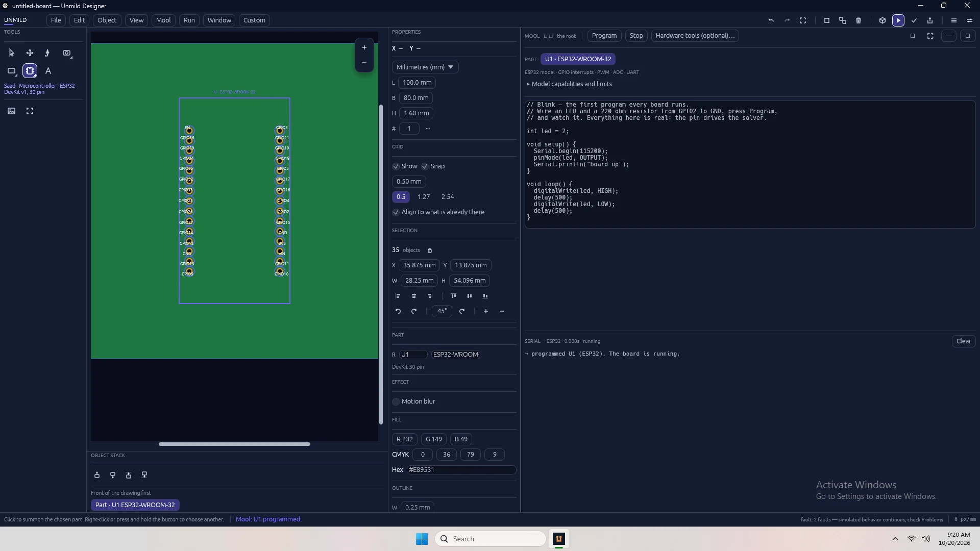Open the Object menu

coord(107,20)
